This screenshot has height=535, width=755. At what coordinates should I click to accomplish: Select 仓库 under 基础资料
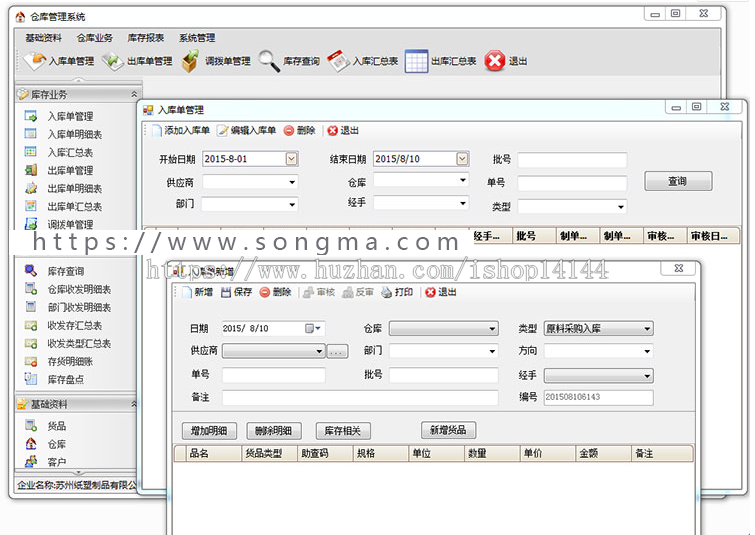coord(56,444)
